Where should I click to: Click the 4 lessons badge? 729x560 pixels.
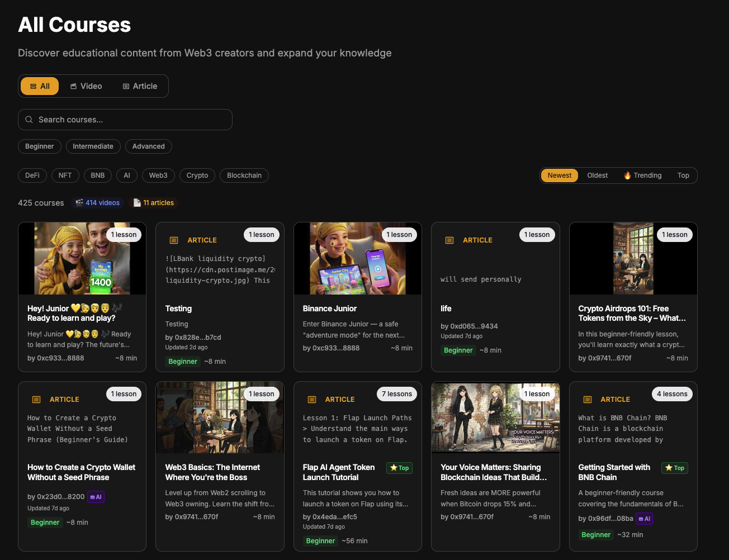pyautogui.click(x=673, y=394)
